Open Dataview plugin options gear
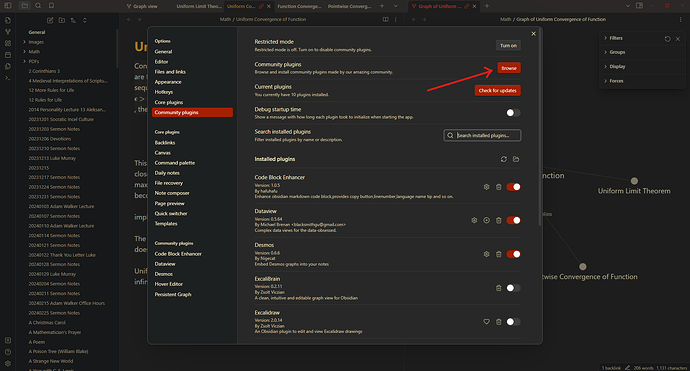The width and height of the screenshot is (690, 371). [474, 220]
